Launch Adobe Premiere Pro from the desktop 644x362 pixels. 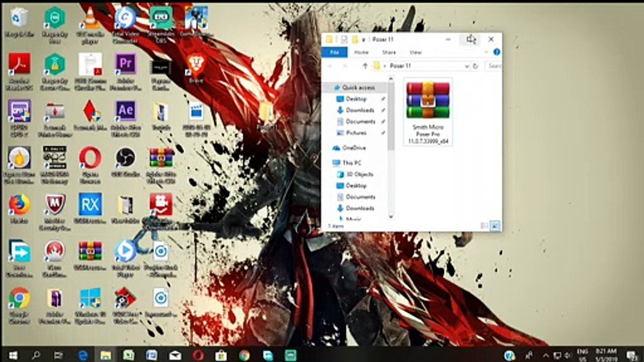click(x=125, y=71)
